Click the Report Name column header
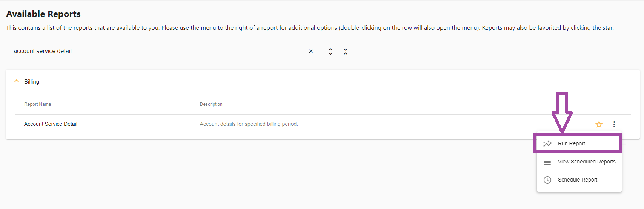The width and height of the screenshot is (644, 209). [x=38, y=104]
